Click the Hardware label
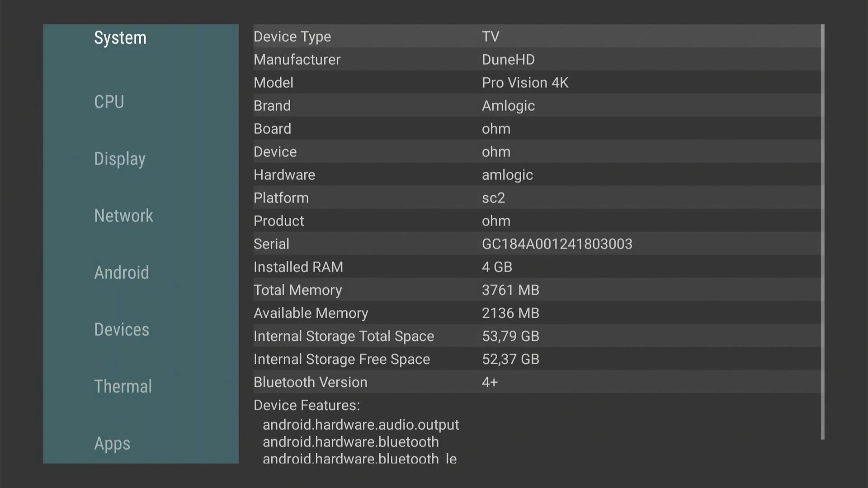This screenshot has width=868, height=488. [284, 175]
